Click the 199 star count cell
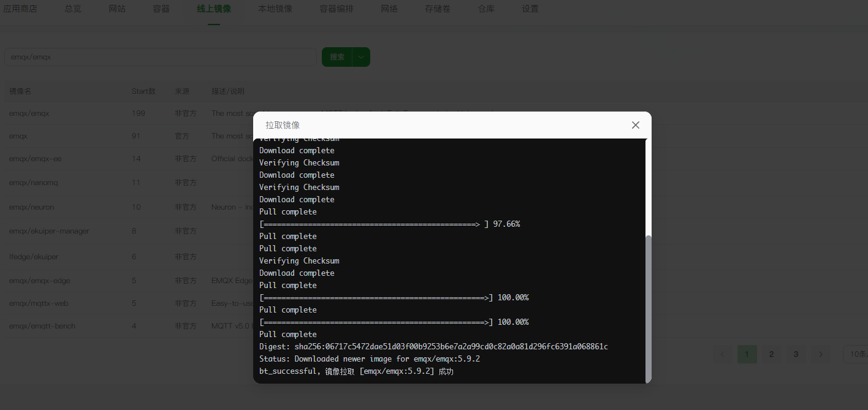This screenshot has height=410, width=868. (139, 113)
